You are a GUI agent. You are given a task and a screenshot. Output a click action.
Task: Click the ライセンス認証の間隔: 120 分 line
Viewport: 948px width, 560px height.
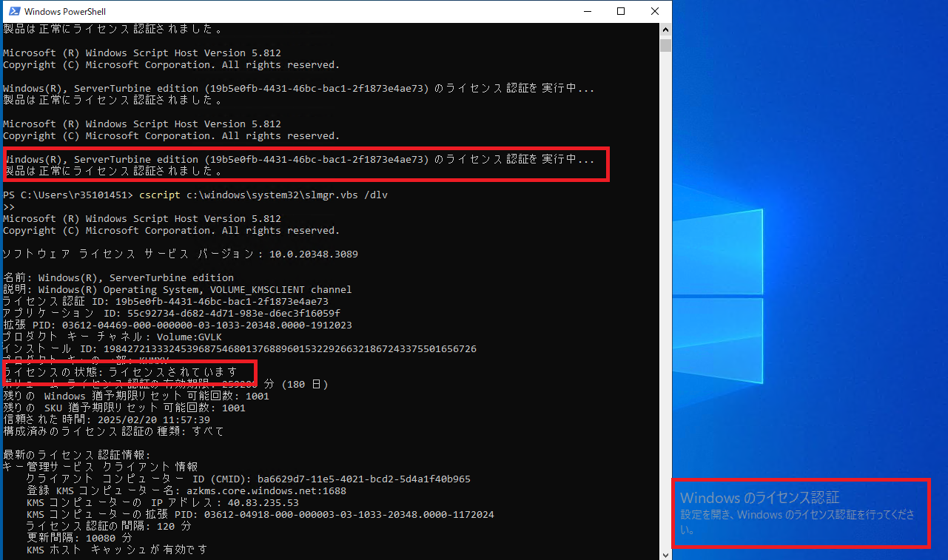coord(110,527)
